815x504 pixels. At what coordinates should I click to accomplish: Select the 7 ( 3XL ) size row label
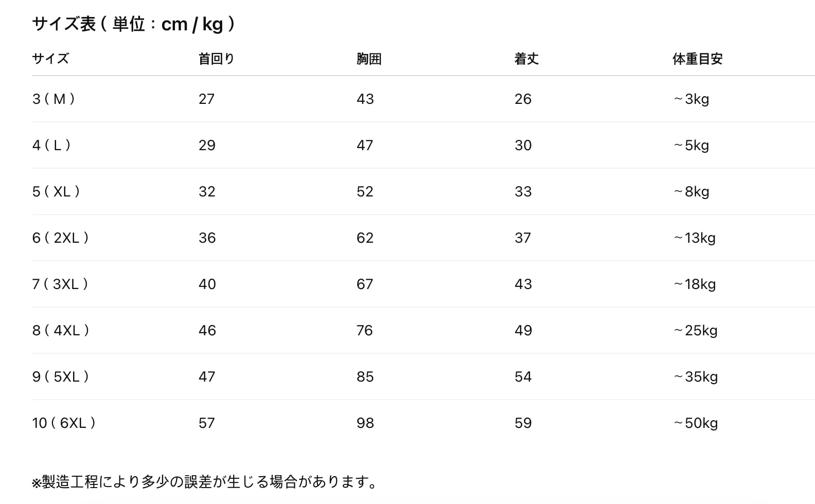pyautogui.click(x=60, y=284)
